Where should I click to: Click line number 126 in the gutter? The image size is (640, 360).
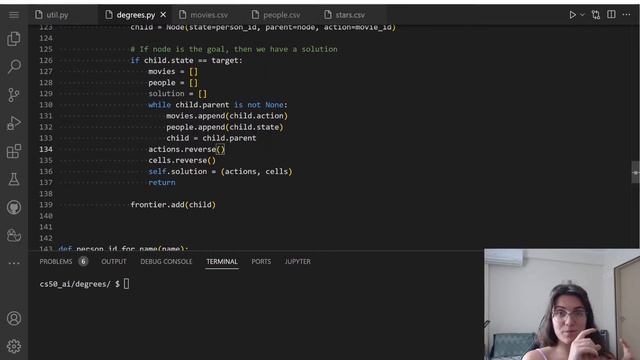click(x=46, y=60)
